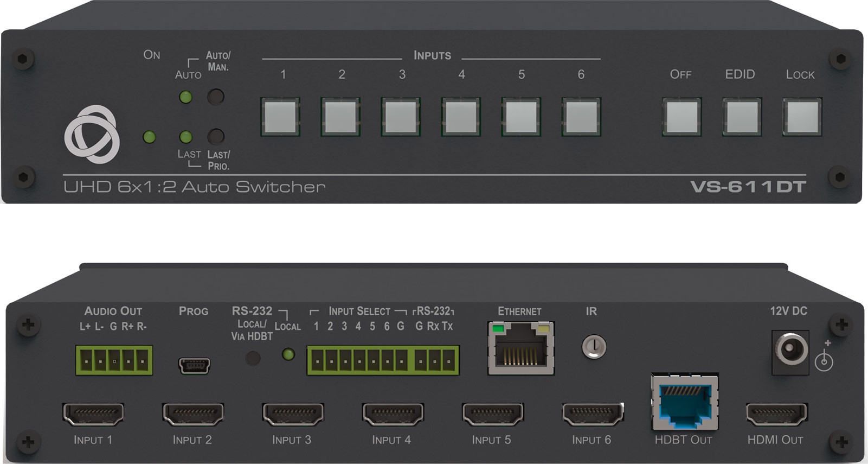Screen dimensions: 868x464
Task: Click the Input 5 HDMI port
Action: 492,415
